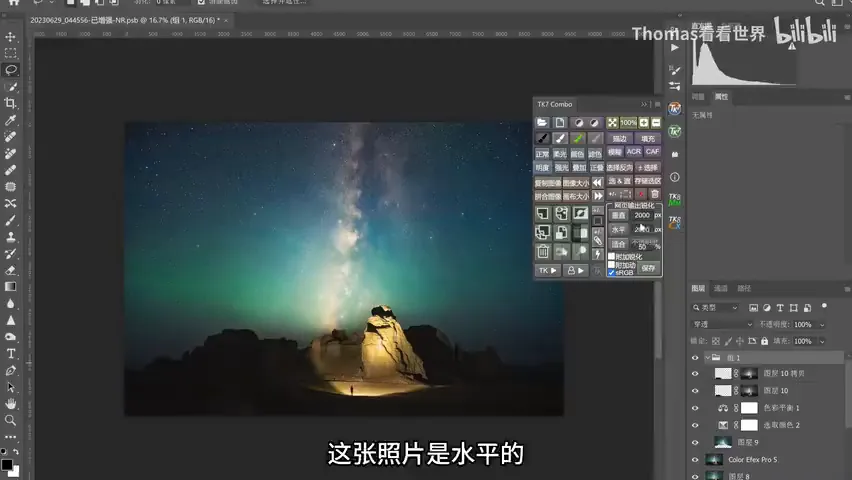The image size is (852, 480).
Task: Click the TK play button
Action: [548, 270]
